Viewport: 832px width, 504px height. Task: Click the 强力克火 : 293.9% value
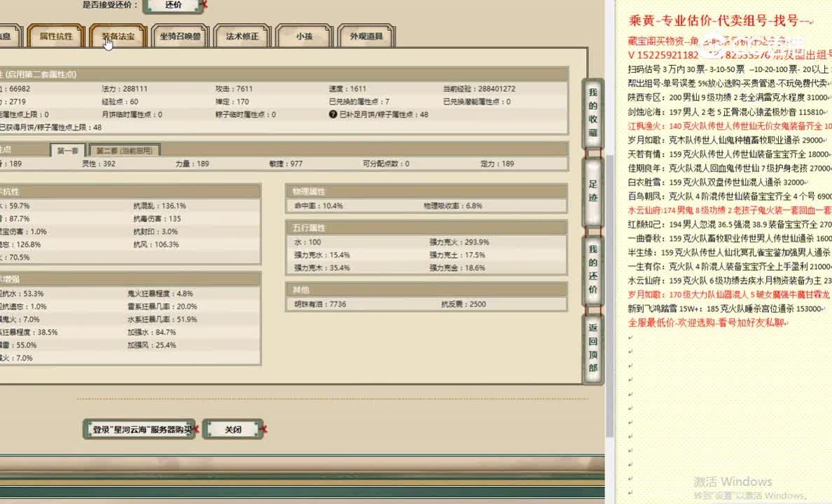tap(459, 242)
